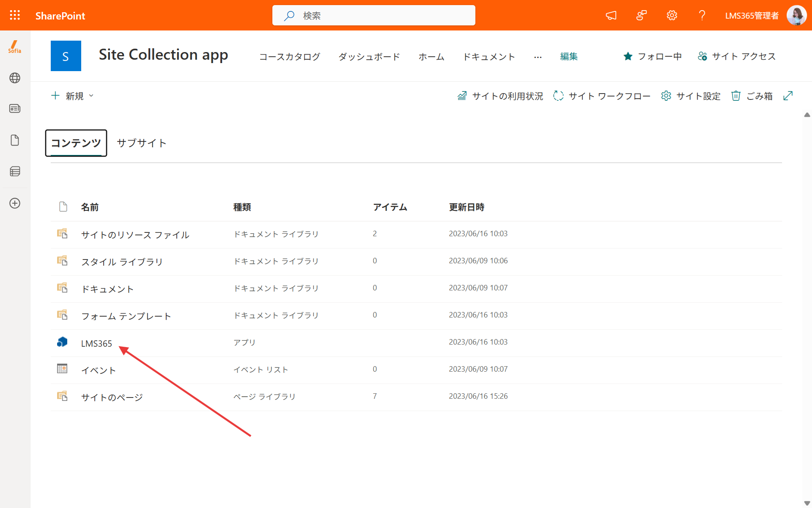This screenshot has width=812, height=508.
Task: Open the イベント list entry
Action: (x=99, y=370)
